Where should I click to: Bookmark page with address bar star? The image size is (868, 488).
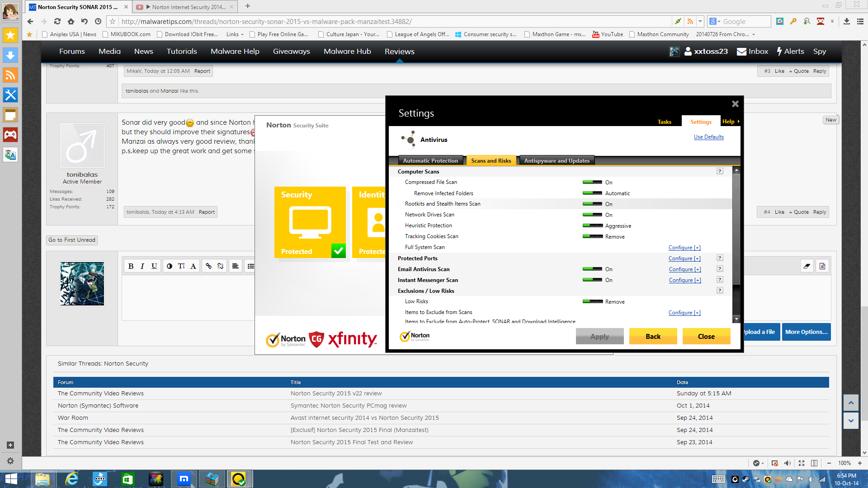(x=113, y=21)
